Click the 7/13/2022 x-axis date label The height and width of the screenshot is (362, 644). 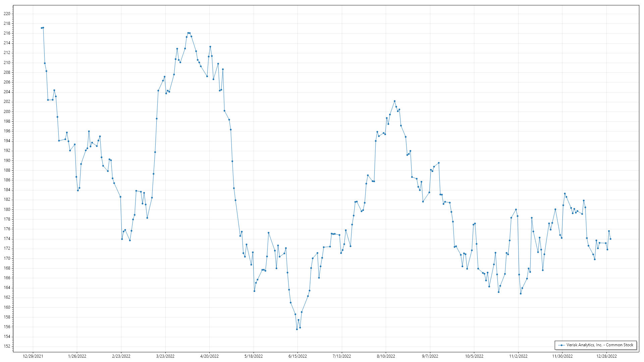pos(342,356)
